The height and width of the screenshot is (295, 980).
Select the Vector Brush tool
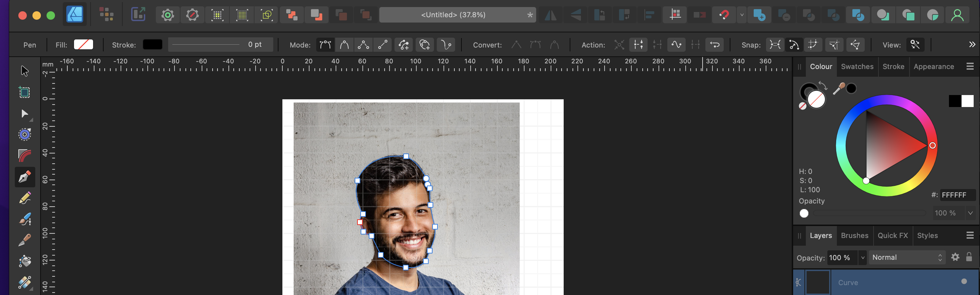point(25,219)
